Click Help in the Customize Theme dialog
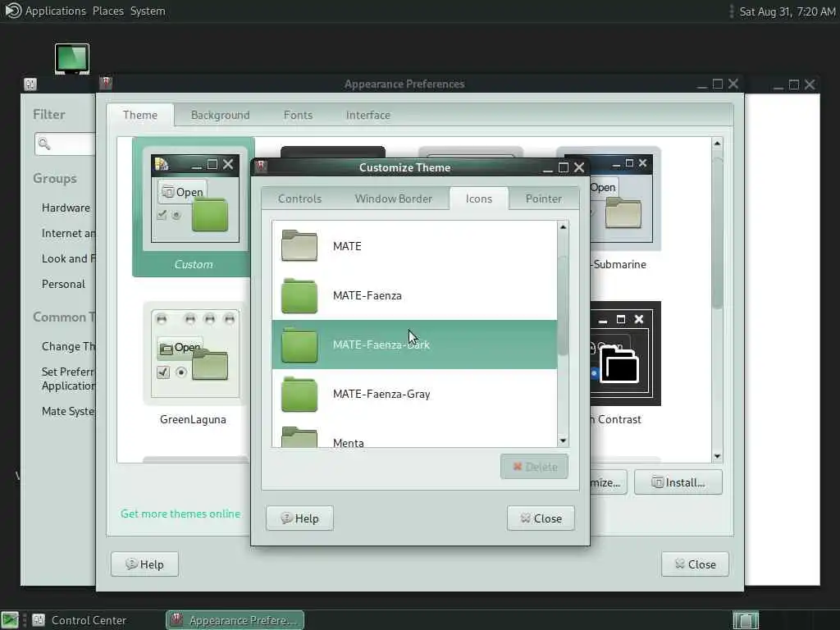This screenshot has width=840, height=630. point(299,518)
